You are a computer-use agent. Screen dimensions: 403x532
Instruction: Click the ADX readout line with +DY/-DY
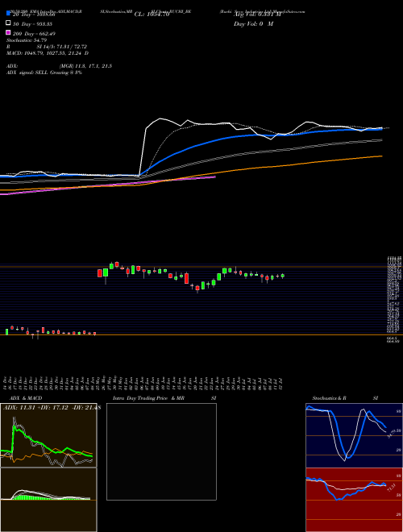52,408
